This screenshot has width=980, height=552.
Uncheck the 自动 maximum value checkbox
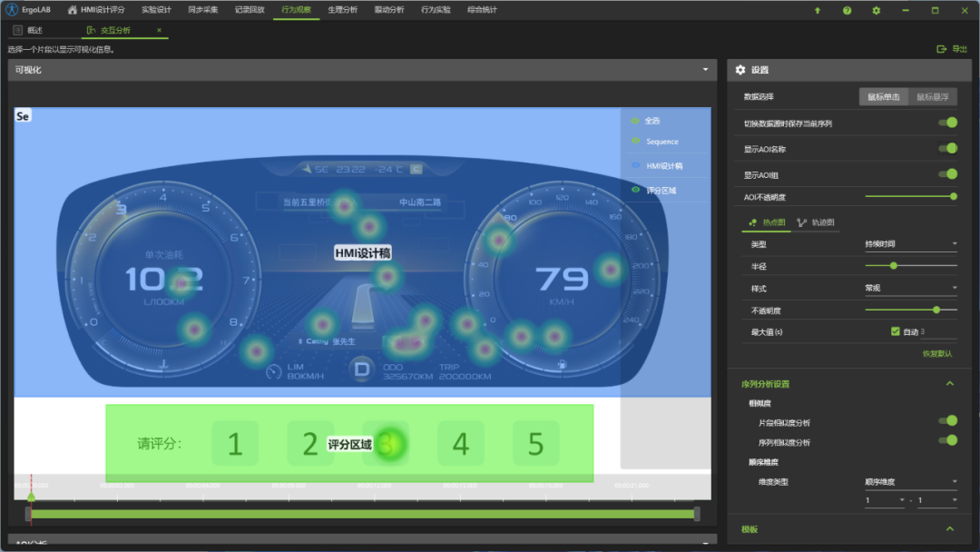895,331
